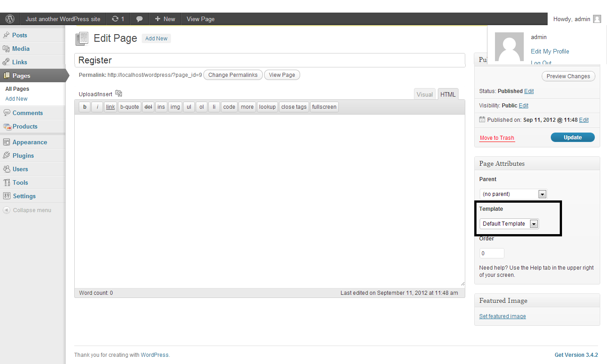The width and height of the screenshot is (607, 364).
Task: Click the link quicktag button
Action: pyautogui.click(x=110, y=107)
